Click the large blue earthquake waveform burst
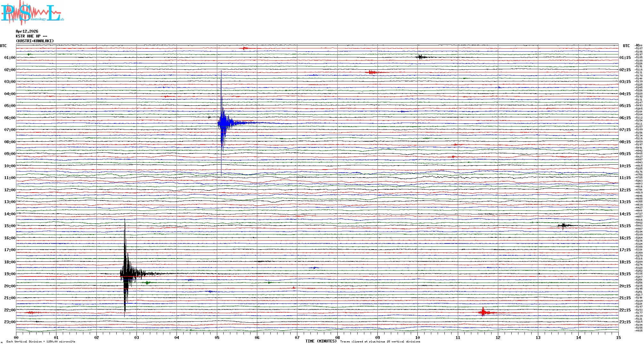644x346 pixels. [x=223, y=123]
